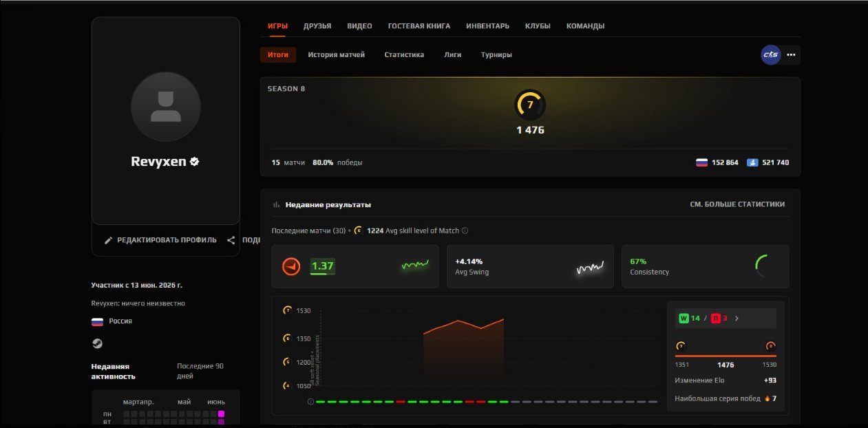The width and height of the screenshot is (868, 428).
Task: Click the first green match result dash
Action: pyautogui.click(x=321, y=401)
